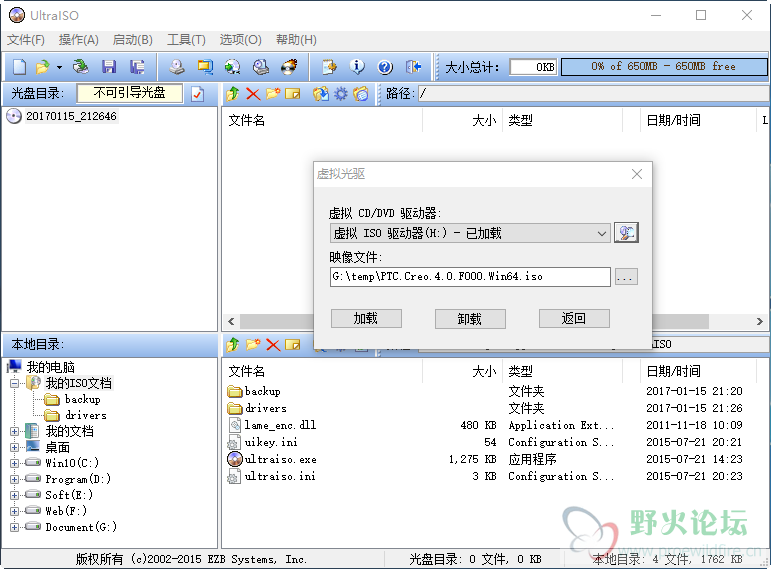The height and width of the screenshot is (569, 771).
Task: Click the 返回 button
Action: [574, 319]
